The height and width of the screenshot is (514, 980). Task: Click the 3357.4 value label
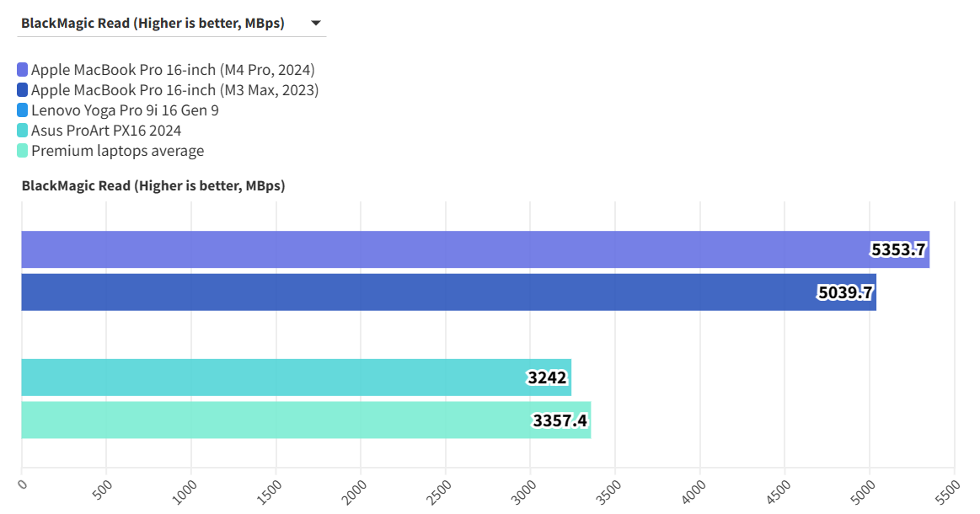pos(560,420)
